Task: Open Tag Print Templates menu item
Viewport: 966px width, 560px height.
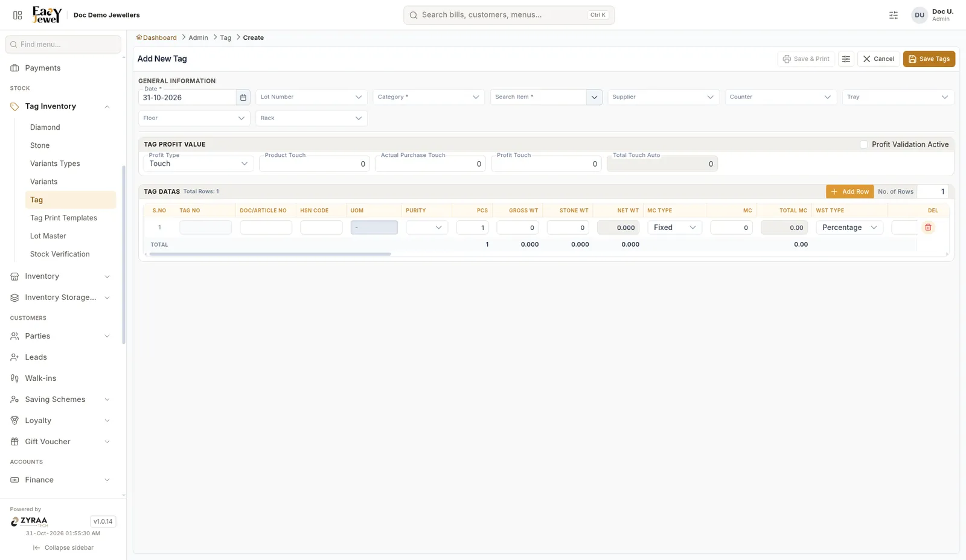Action: pos(63,218)
